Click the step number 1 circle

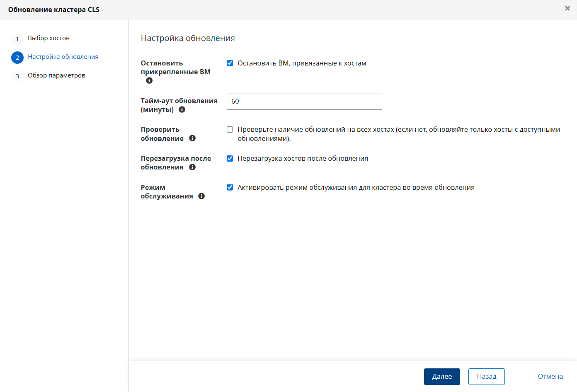[x=17, y=39]
